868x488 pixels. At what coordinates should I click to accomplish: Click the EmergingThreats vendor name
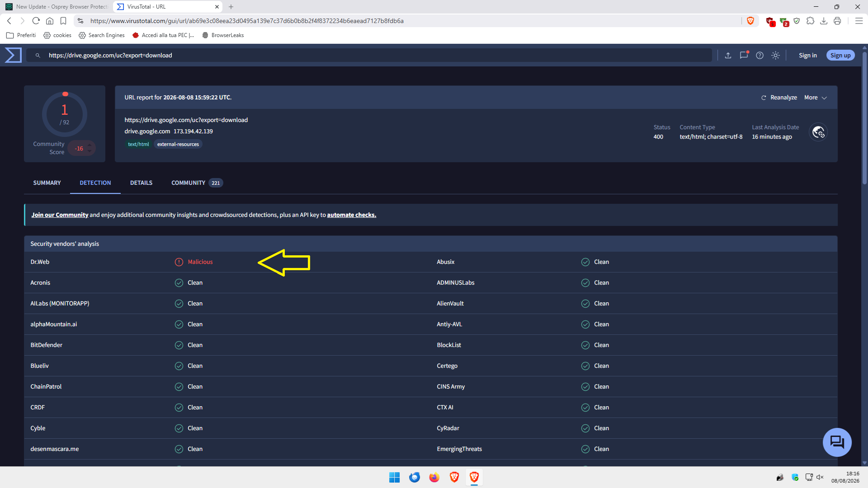pyautogui.click(x=459, y=449)
